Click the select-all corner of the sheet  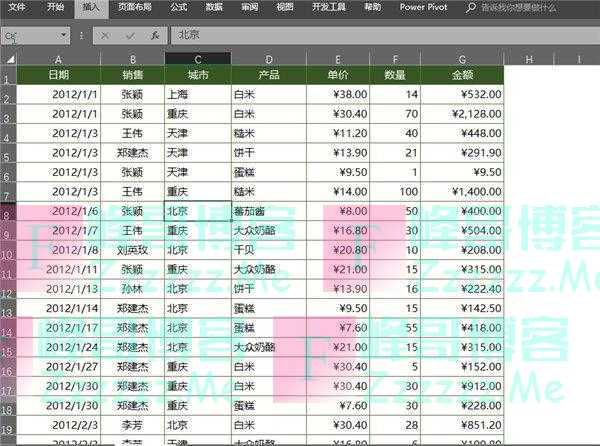click(8, 59)
